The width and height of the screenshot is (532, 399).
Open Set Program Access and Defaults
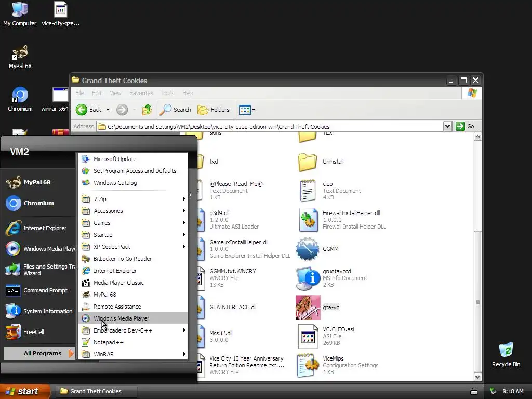click(x=133, y=171)
